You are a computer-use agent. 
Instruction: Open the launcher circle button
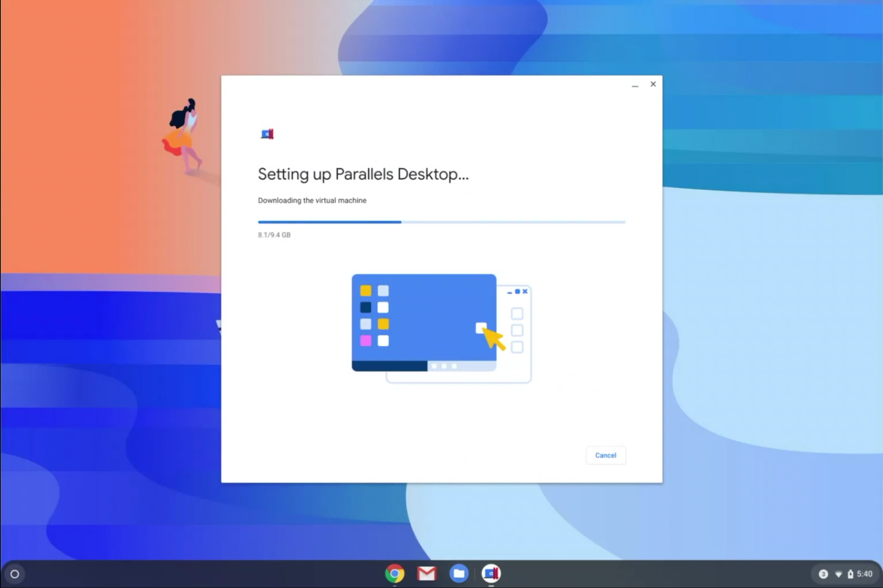(15, 574)
